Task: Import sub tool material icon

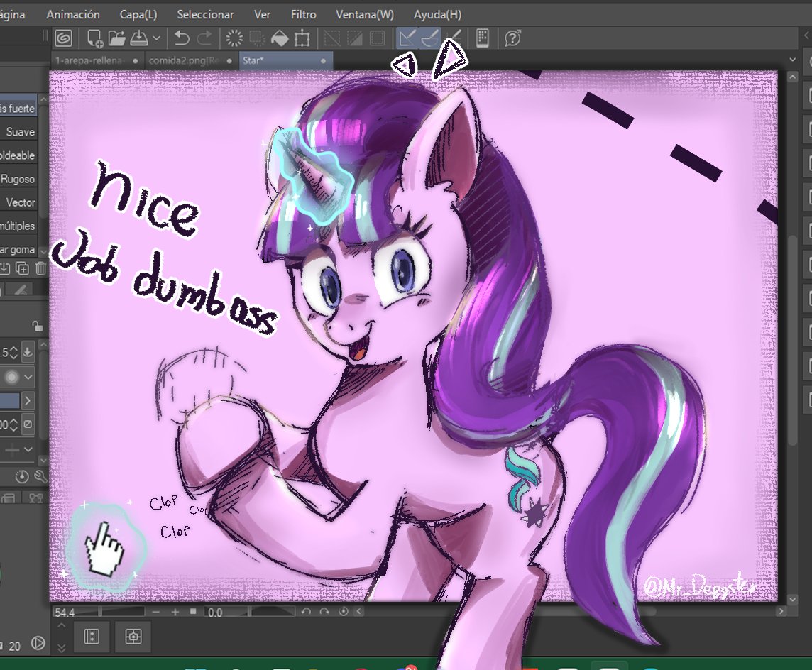Action: point(4,268)
